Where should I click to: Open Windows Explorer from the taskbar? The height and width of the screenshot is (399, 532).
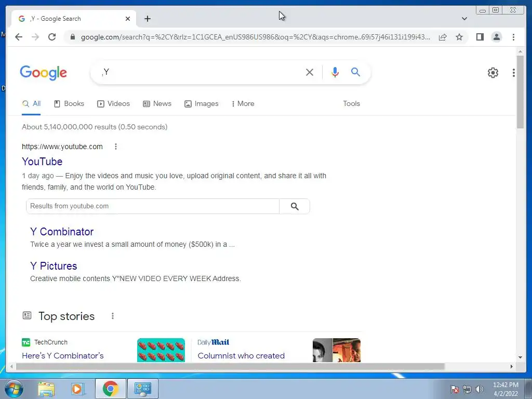pyautogui.click(x=46, y=389)
